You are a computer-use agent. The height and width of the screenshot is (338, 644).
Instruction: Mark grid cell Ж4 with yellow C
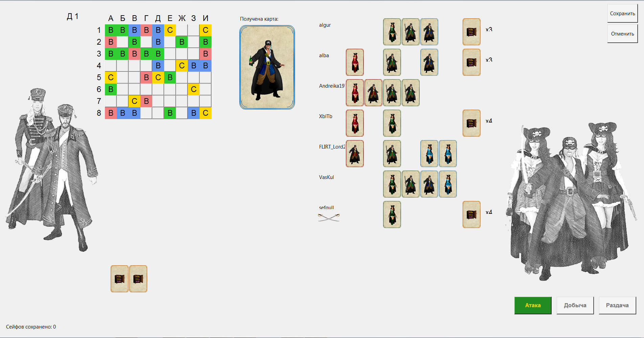coord(182,66)
